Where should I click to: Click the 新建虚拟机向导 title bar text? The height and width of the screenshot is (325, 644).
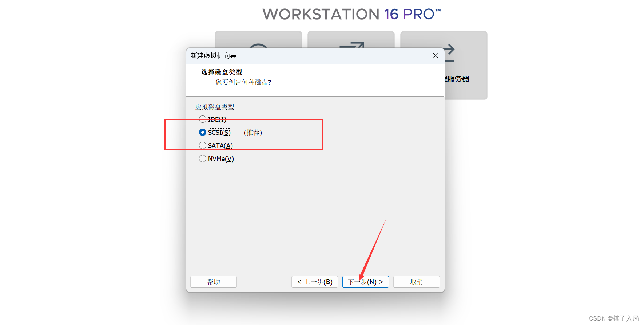pyautogui.click(x=214, y=56)
